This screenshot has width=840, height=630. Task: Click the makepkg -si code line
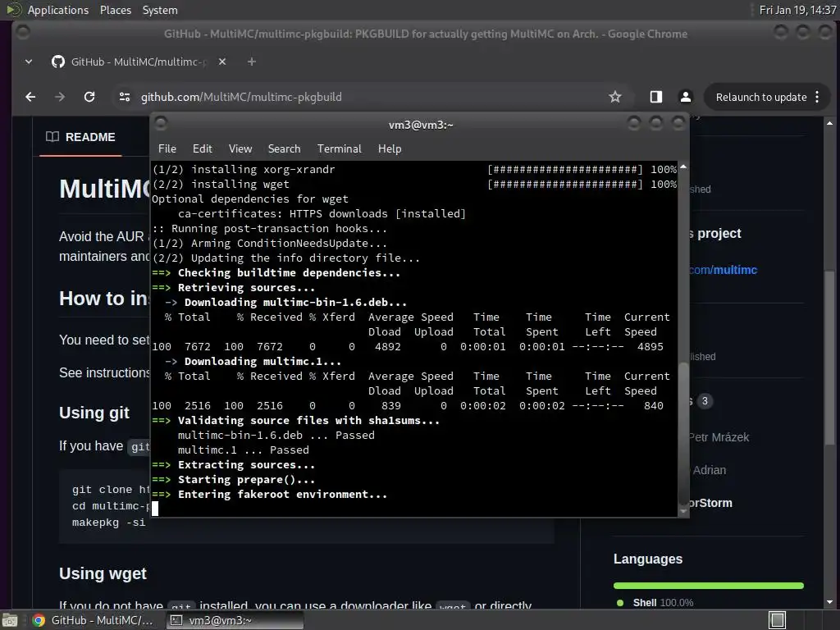109,523
